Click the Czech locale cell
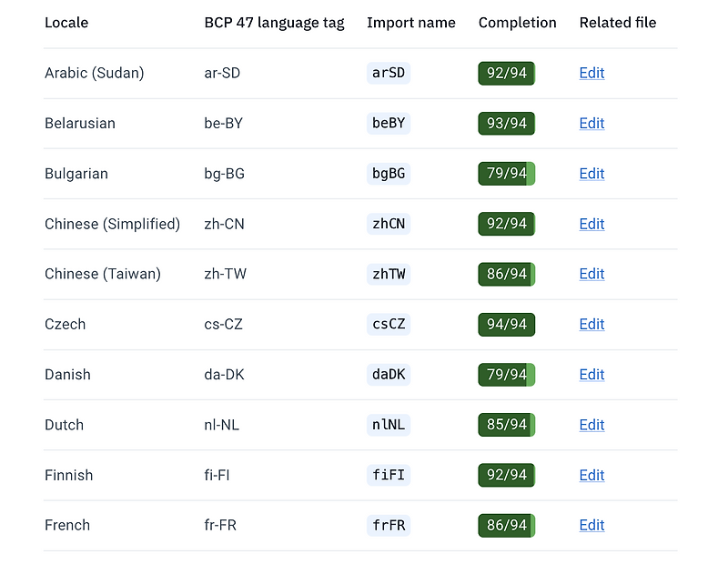Image resolution: width=728 pixels, height=564 pixels. click(65, 324)
